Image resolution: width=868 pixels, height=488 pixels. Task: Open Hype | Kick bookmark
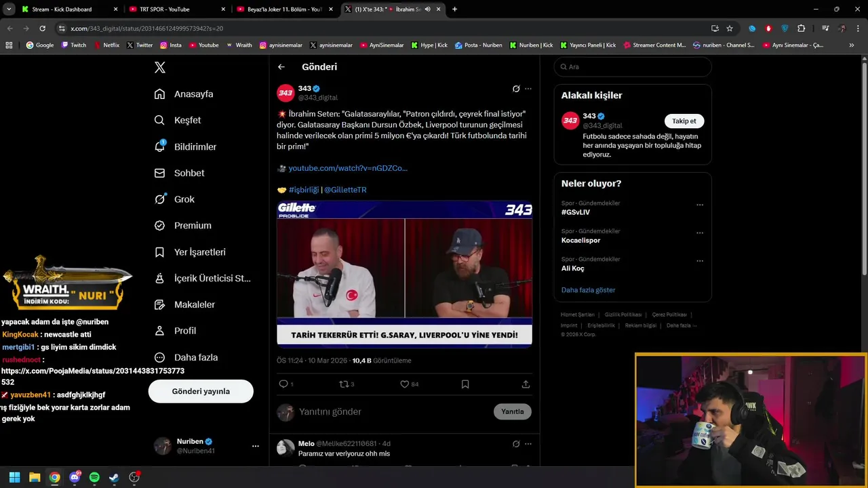click(429, 45)
